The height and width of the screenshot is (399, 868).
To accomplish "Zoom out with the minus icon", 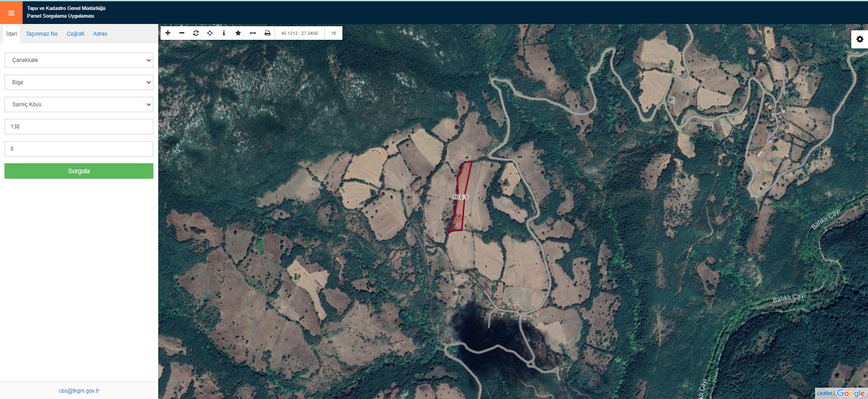I will point(182,33).
